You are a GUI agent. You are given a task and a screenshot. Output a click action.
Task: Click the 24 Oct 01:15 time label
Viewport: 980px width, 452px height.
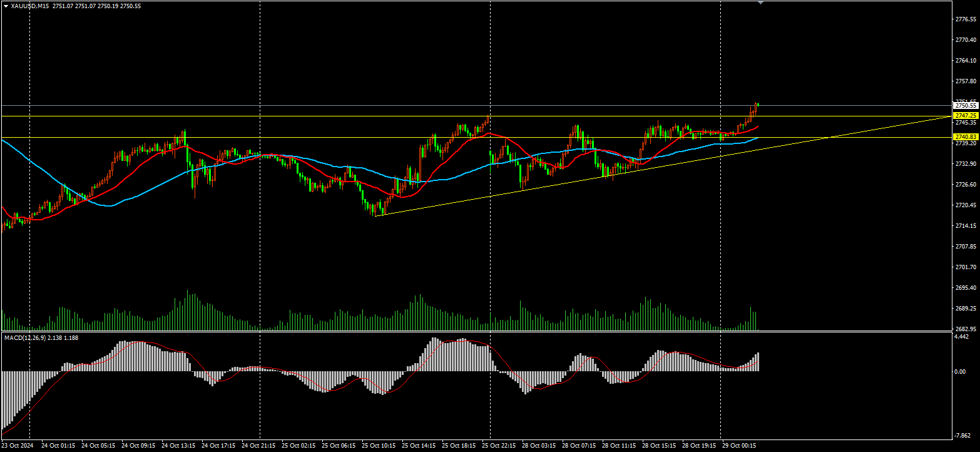point(59,446)
